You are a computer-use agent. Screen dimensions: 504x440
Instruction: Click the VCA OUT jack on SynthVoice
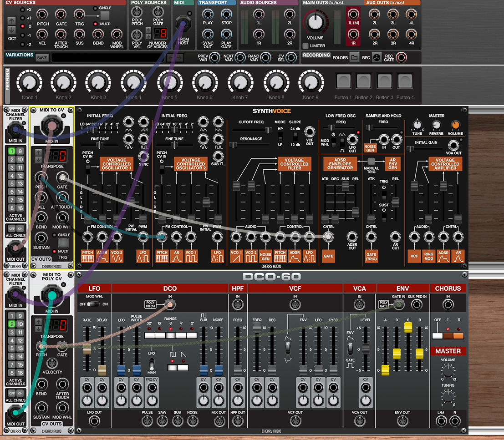click(453, 145)
